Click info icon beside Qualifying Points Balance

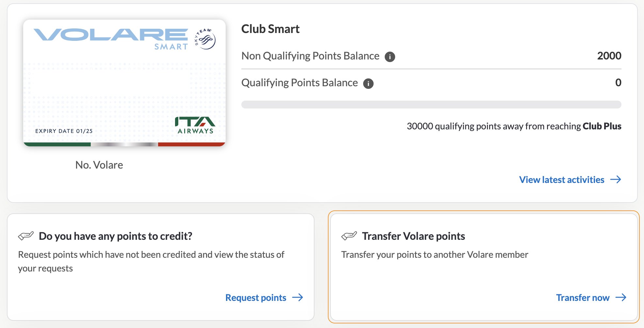(x=368, y=84)
